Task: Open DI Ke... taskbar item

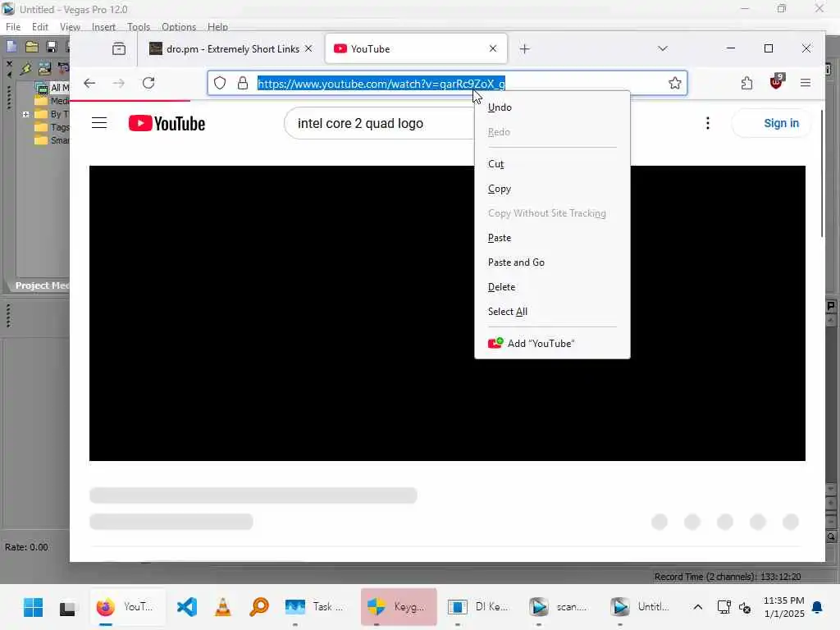Action: pyautogui.click(x=478, y=607)
